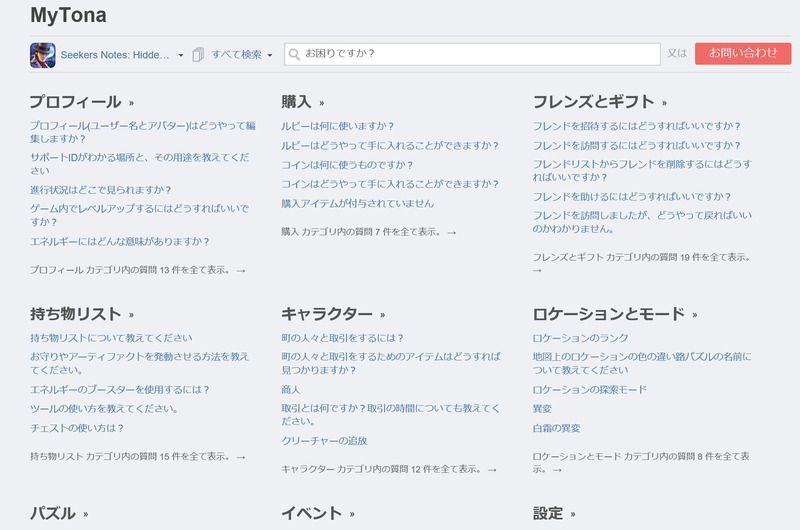Open the チェストの使い方 question
800x530 pixels.
click(x=77, y=427)
